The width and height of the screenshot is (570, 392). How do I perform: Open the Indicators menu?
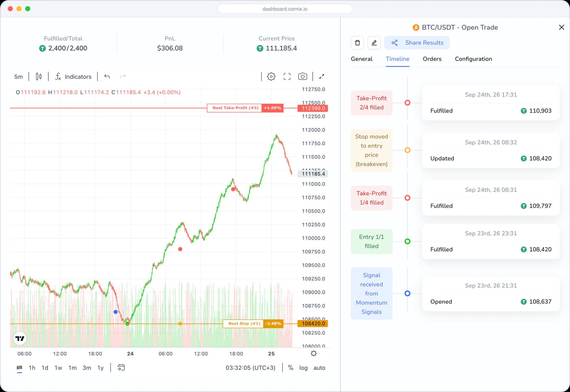pos(73,77)
